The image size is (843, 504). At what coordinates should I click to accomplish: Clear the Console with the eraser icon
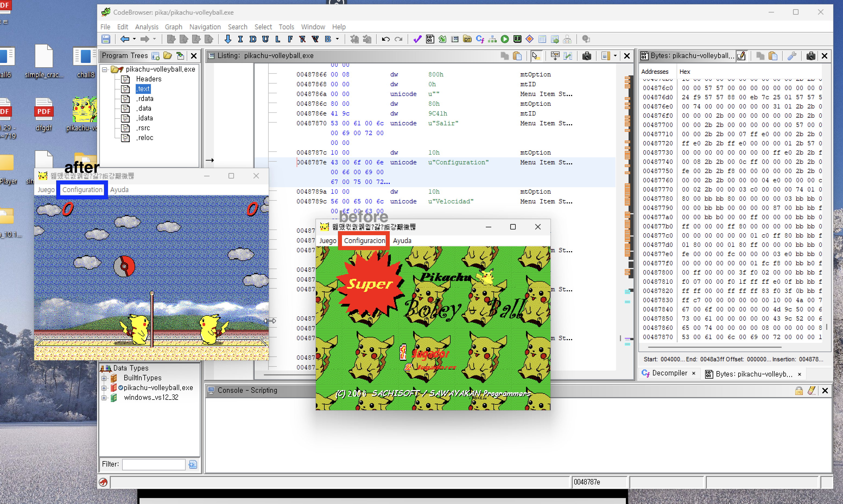point(812,391)
